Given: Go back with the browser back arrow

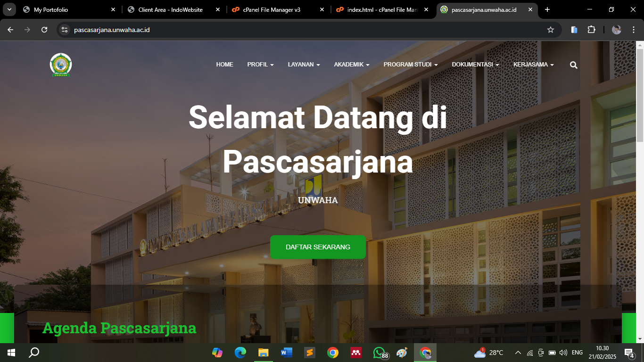Looking at the screenshot, I should [x=10, y=30].
